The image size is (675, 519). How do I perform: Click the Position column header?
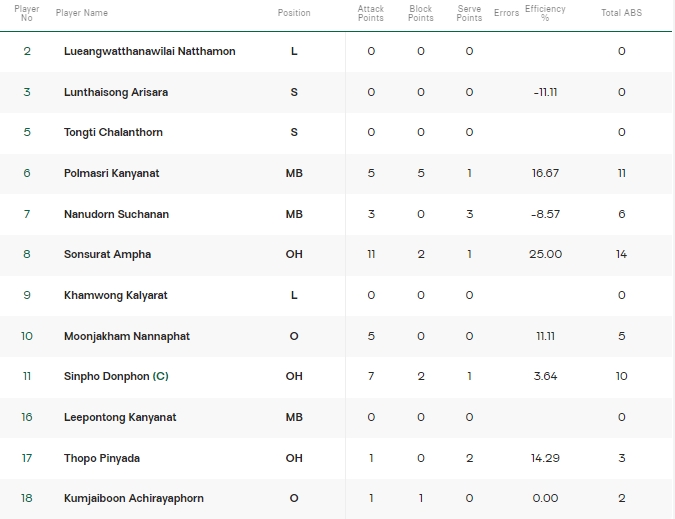294,13
